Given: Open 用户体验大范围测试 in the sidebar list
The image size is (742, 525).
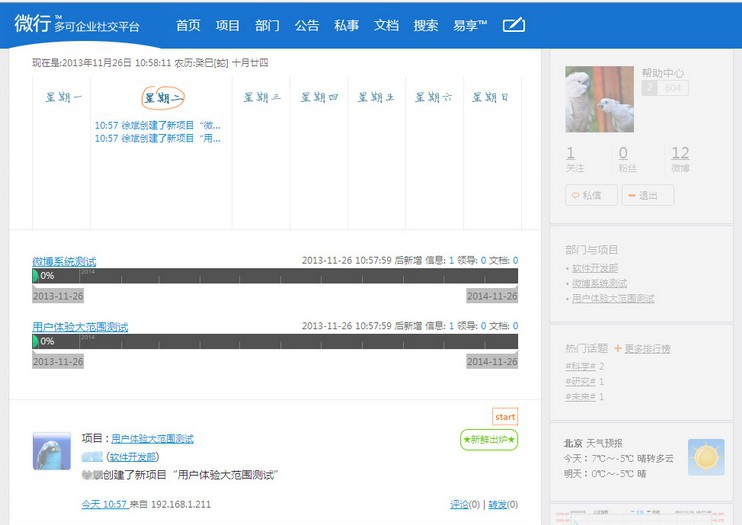Looking at the screenshot, I should pyautogui.click(x=613, y=298).
